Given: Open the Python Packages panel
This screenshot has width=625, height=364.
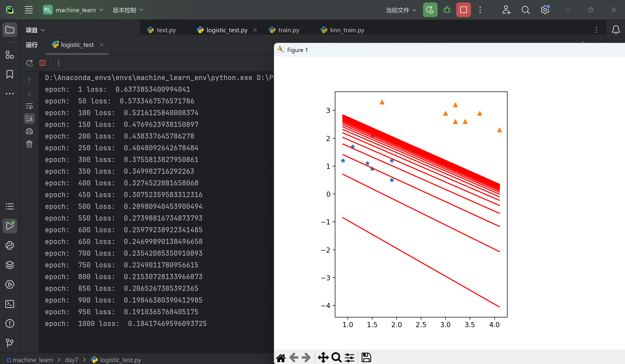Looking at the screenshot, I should pyautogui.click(x=10, y=246).
